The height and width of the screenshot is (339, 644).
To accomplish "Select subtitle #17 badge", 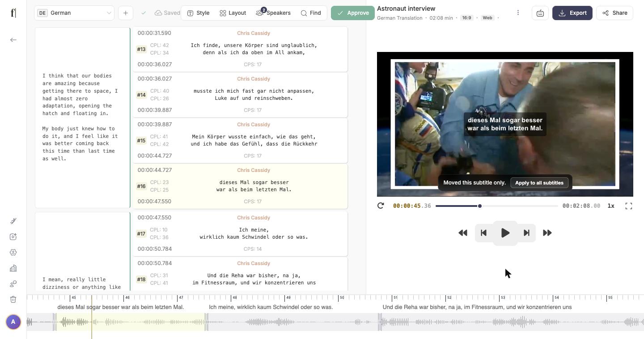I will coord(141,234).
